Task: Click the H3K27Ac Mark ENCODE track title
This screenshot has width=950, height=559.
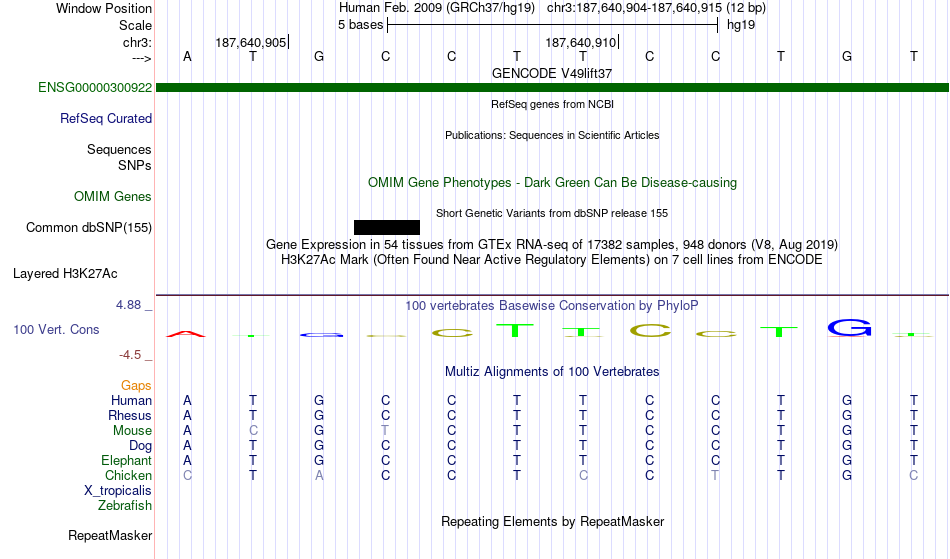Action: point(552,260)
